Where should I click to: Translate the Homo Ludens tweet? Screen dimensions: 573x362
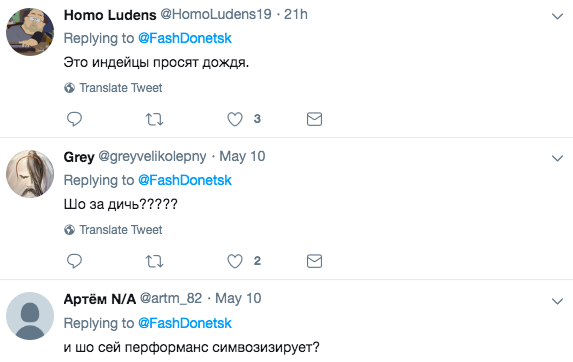pos(113,88)
